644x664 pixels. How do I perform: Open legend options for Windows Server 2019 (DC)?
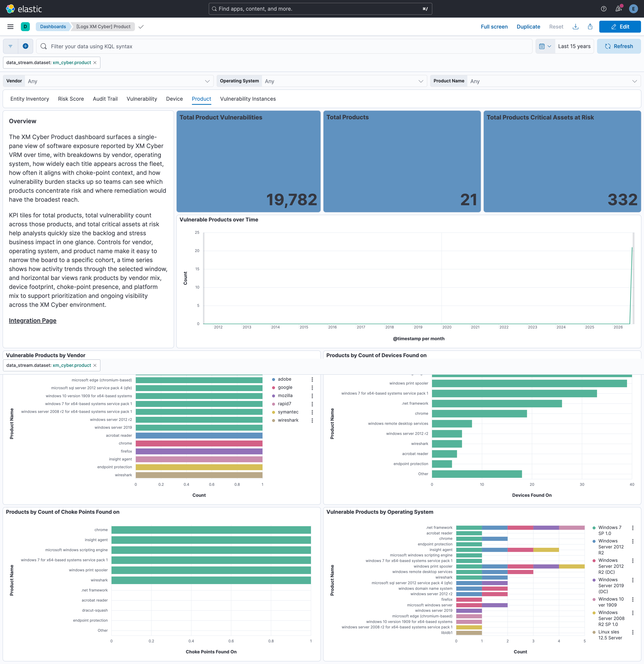pos(632,580)
